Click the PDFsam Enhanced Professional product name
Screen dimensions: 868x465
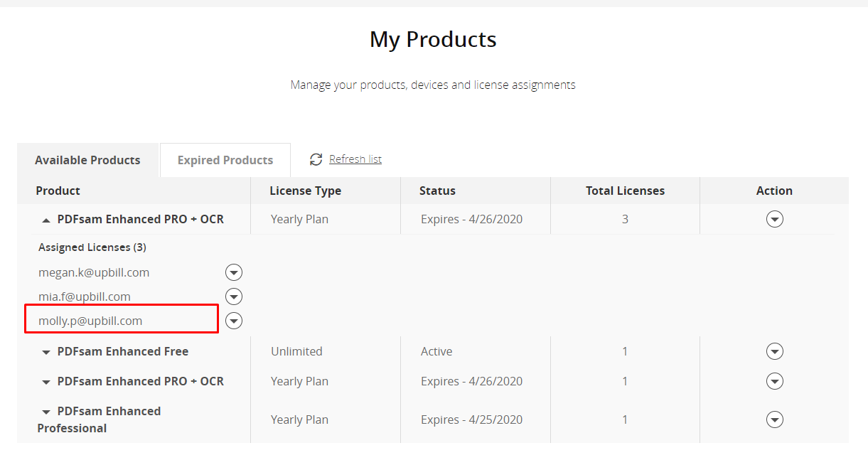click(100, 419)
